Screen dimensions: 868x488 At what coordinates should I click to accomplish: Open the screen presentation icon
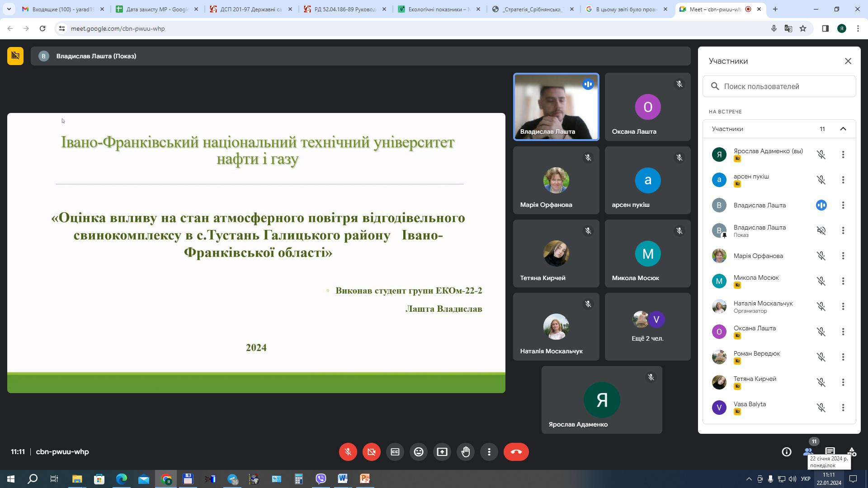(x=442, y=451)
